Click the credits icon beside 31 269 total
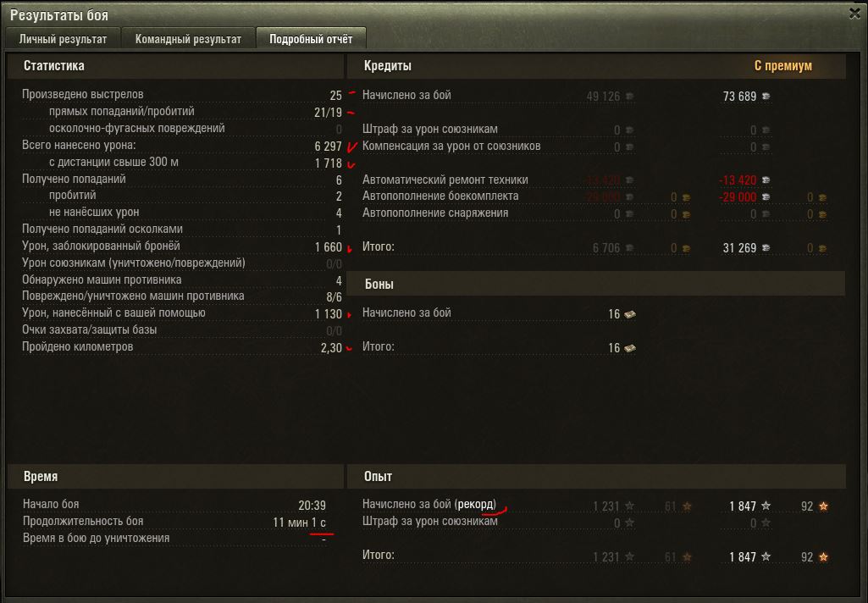868x603 pixels. point(766,248)
